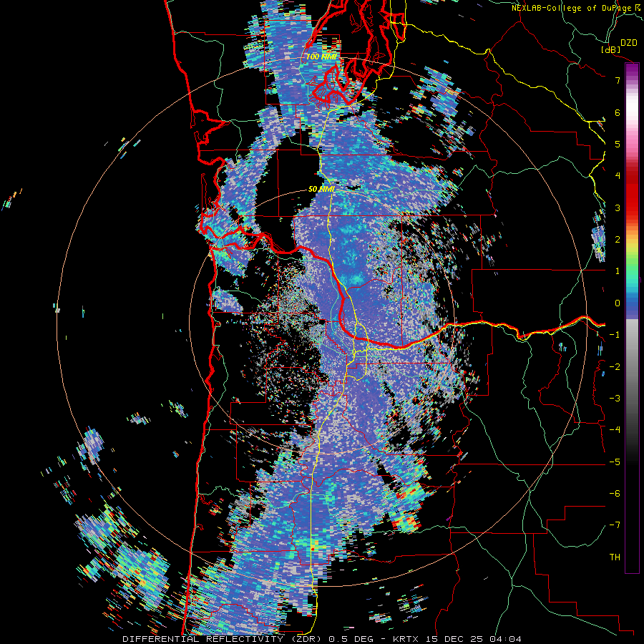The image size is (644, 644).
Task: Click the -7 scale value
Action: (615, 525)
